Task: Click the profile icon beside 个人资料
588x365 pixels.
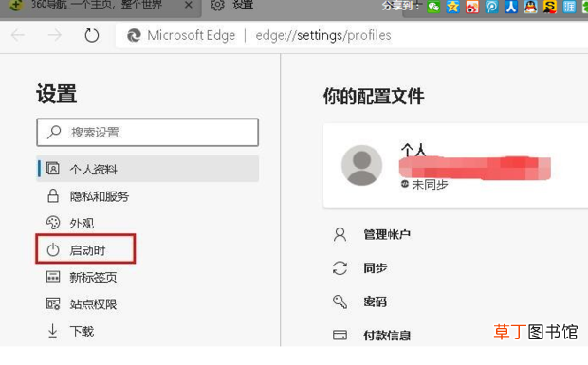Action: pos(53,169)
